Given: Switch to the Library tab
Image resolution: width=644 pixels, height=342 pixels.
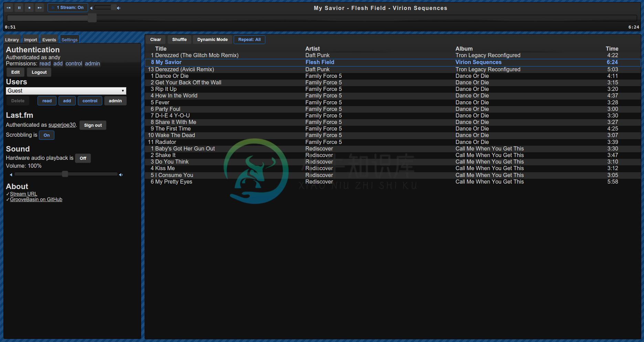Looking at the screenshot, I should click(12, 40).
